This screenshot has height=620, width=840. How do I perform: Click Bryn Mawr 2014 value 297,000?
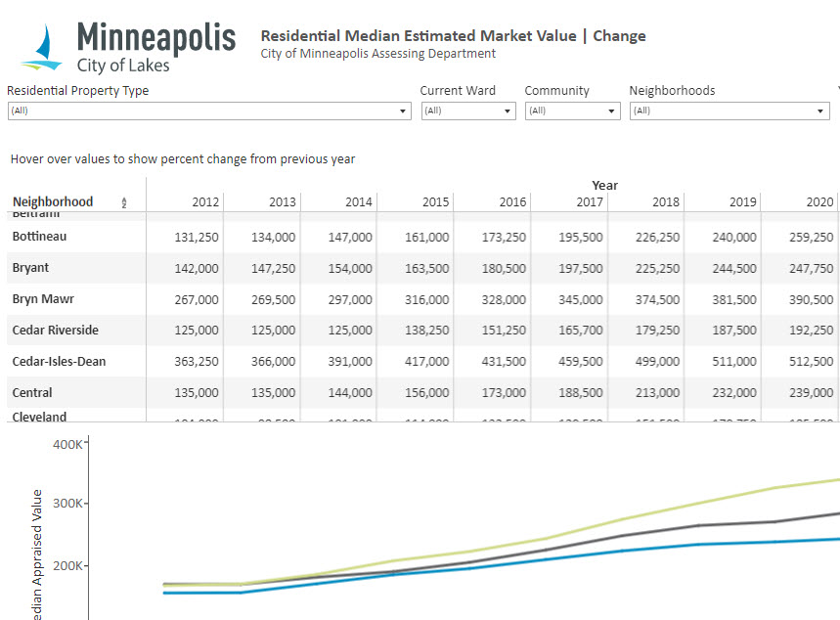350,299
